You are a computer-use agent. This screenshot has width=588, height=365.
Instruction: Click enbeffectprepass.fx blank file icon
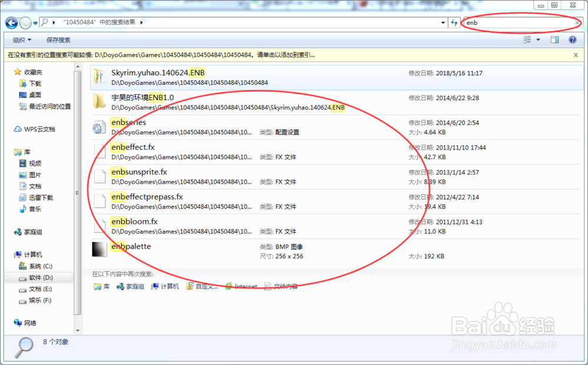[99, 201]
